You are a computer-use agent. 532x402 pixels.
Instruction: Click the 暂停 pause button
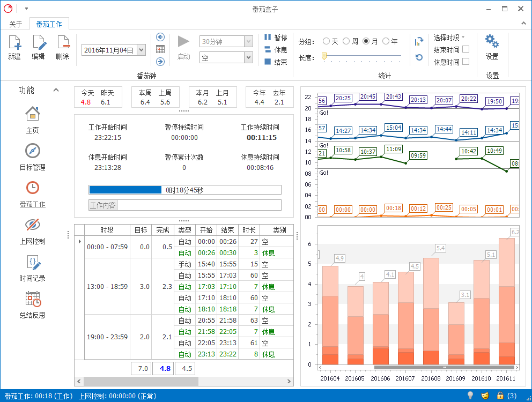click(x=276, y=38)
